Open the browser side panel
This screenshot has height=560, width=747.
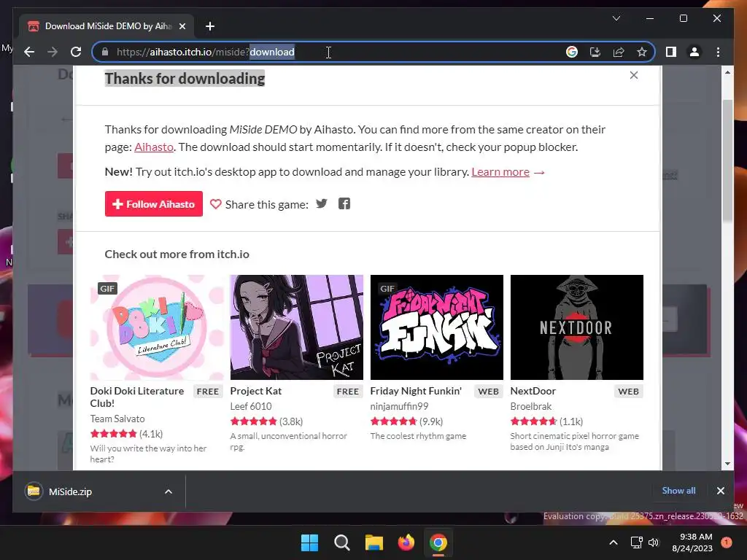[671, 52]
